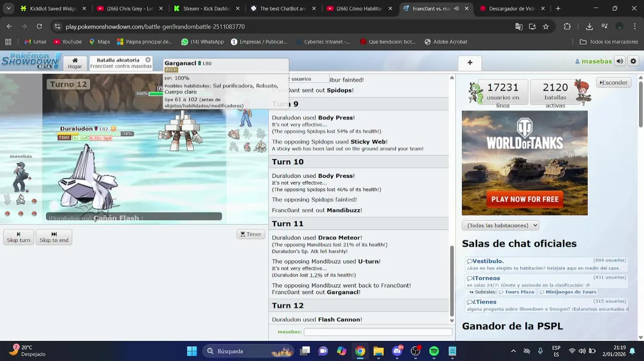Screen dimensions: 644x361
Task: Open OBS Studio from the taskbar
Action: coord(416,351)
